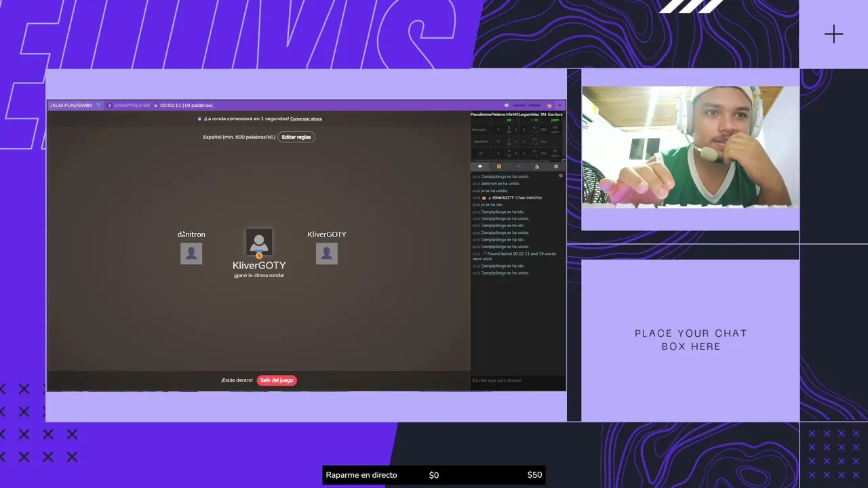Click the danitron player name label
Viewport: 868px width, 488px height.
[191, 234]
